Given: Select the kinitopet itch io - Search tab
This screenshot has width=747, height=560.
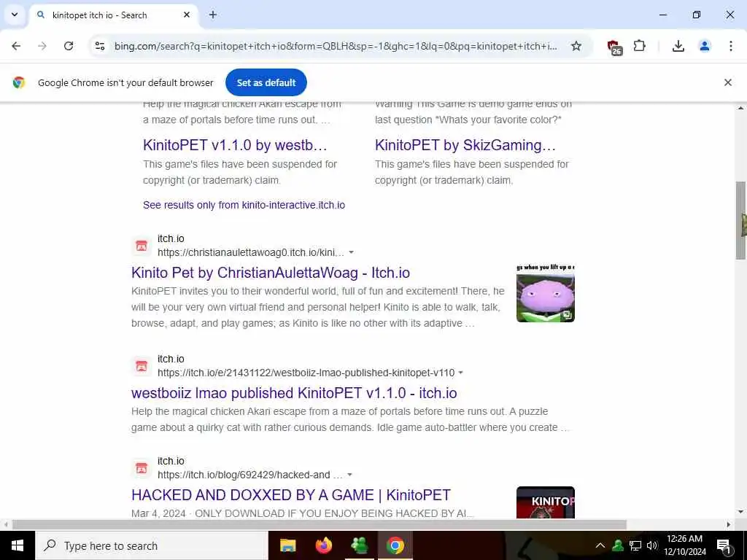Looking at the screenshot, I should (113, 15).
